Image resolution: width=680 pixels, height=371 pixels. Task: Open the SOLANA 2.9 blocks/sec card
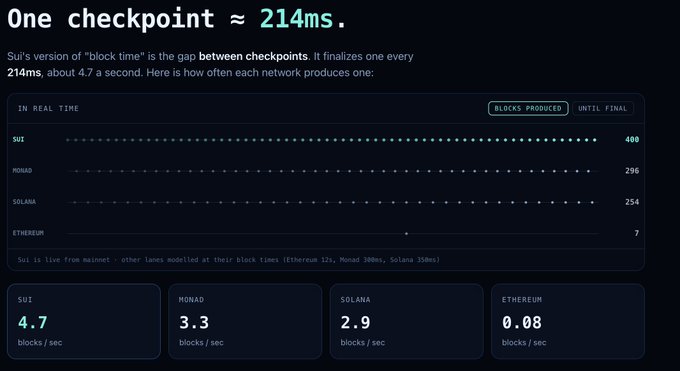tap(406, 322)
